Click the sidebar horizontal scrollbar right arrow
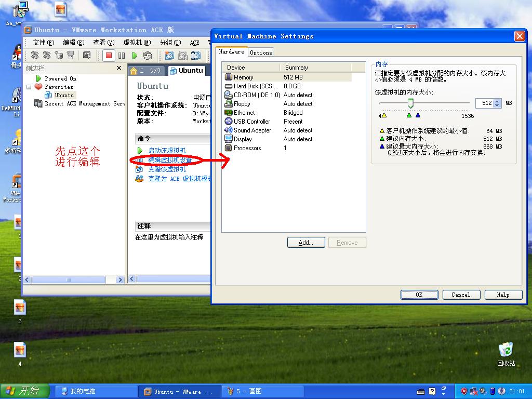532x399 pixels. coord(120,280)
